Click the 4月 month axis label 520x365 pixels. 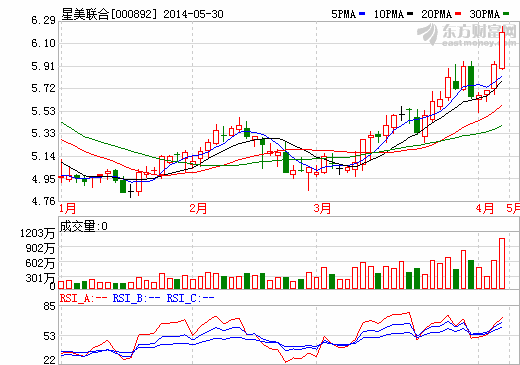click(484, 209)
